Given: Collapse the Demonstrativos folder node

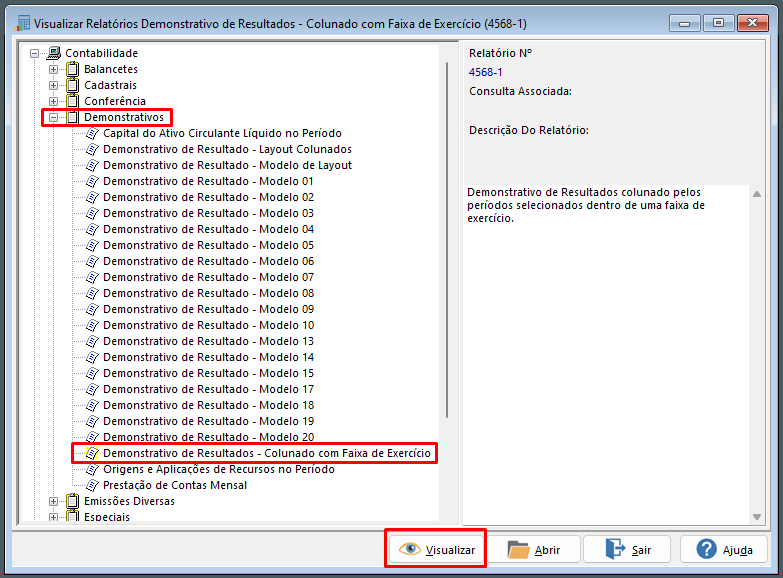Looking at the screenshot, I should (x=53, y=117).
